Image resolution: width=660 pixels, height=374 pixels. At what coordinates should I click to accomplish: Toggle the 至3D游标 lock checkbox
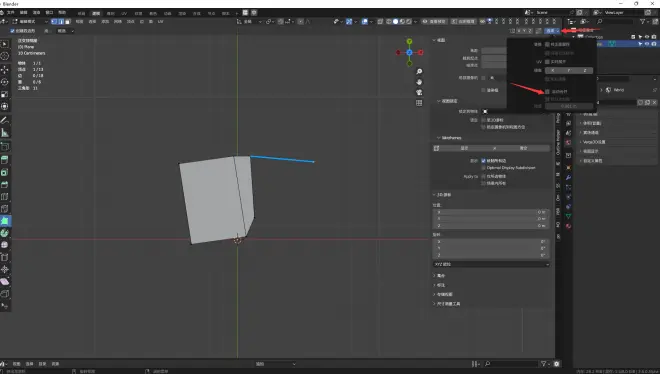pos(483,120)
